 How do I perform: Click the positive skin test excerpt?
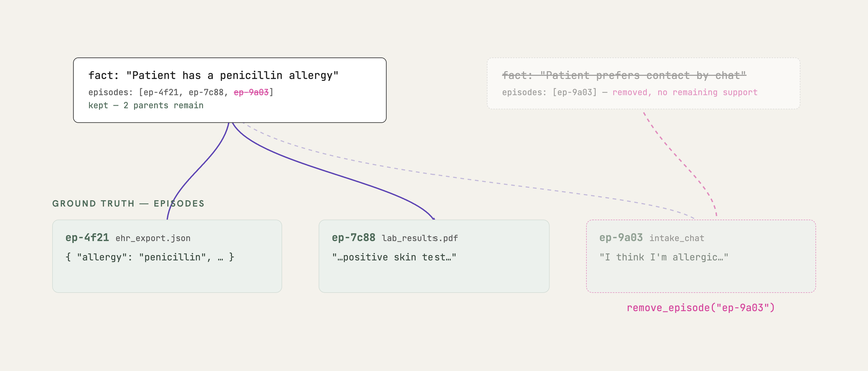[394, 257]
